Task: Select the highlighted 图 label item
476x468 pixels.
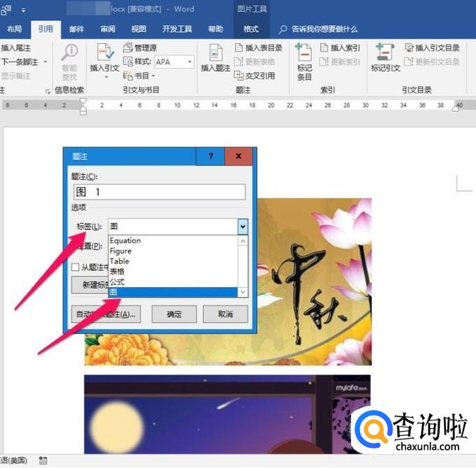Action: [173, 293]
